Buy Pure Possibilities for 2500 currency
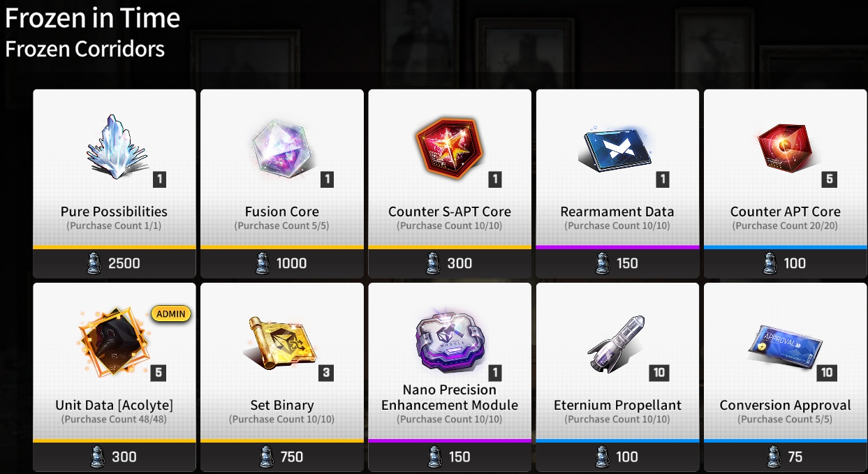This screenshot has width=868, height=474. 115,263
